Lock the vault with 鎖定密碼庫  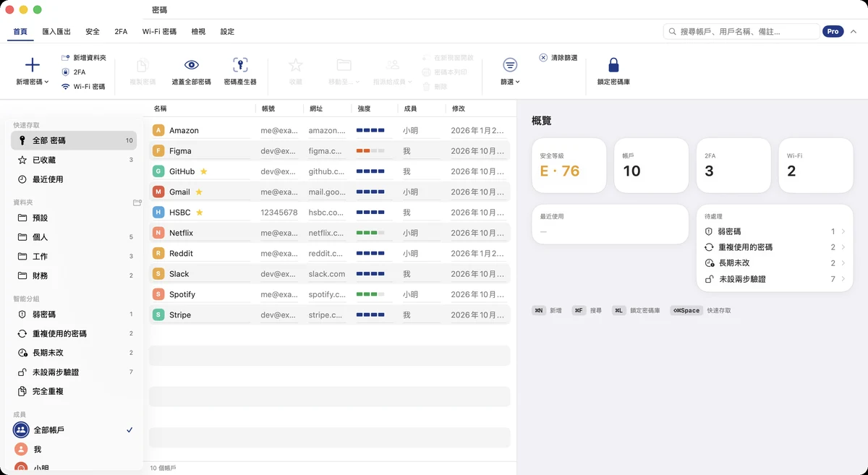[x=613, y=72]
